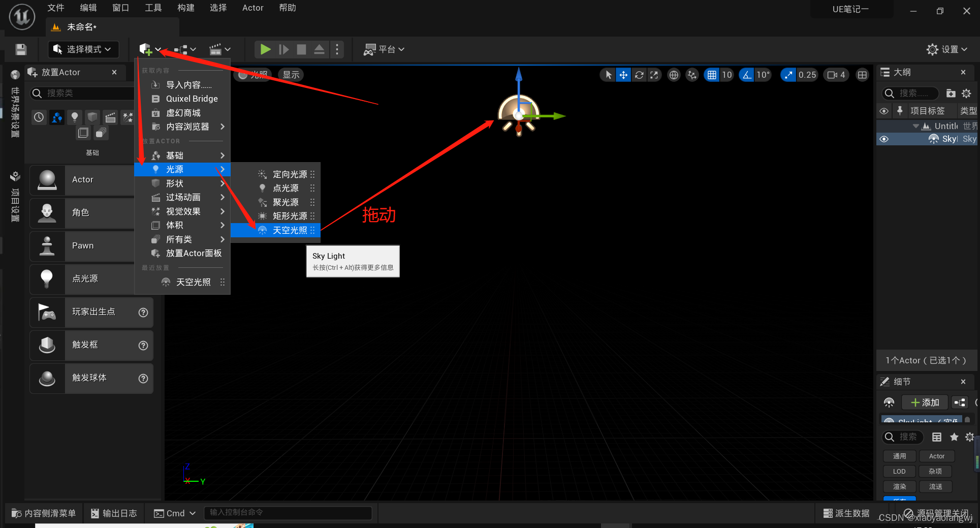Open the 窗口 menu
This screenshot has height=528, width=980.
click(121, 8)
